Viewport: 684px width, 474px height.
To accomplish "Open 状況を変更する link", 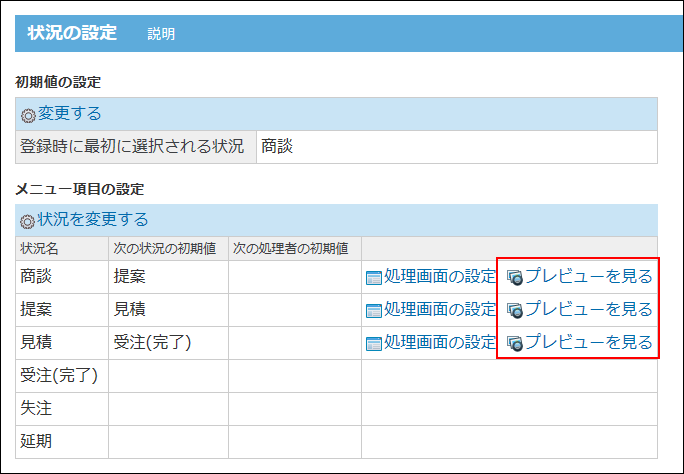I will tap(92, 219).
